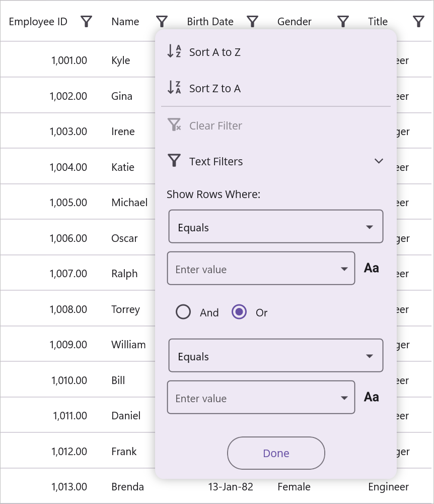Select the Or radio button
This screenshot has height=504, width=434.
pyautogui.click(x=239, y=312)
